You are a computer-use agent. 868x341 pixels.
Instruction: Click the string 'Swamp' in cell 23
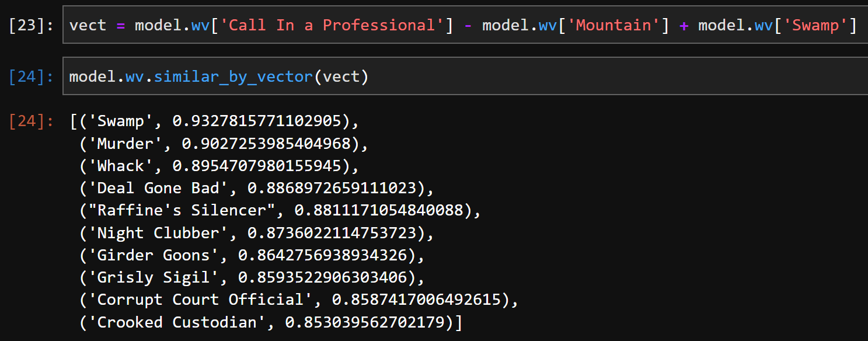[817, 25]
